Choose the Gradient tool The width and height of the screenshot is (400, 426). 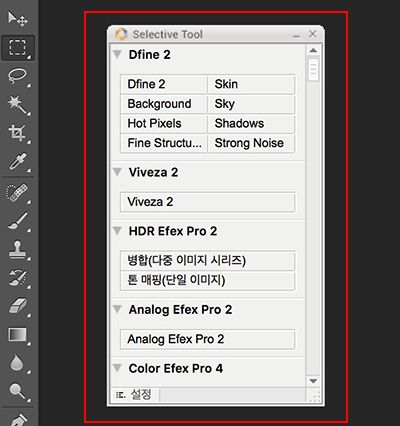pyautogui.click(x=17, y=335)
